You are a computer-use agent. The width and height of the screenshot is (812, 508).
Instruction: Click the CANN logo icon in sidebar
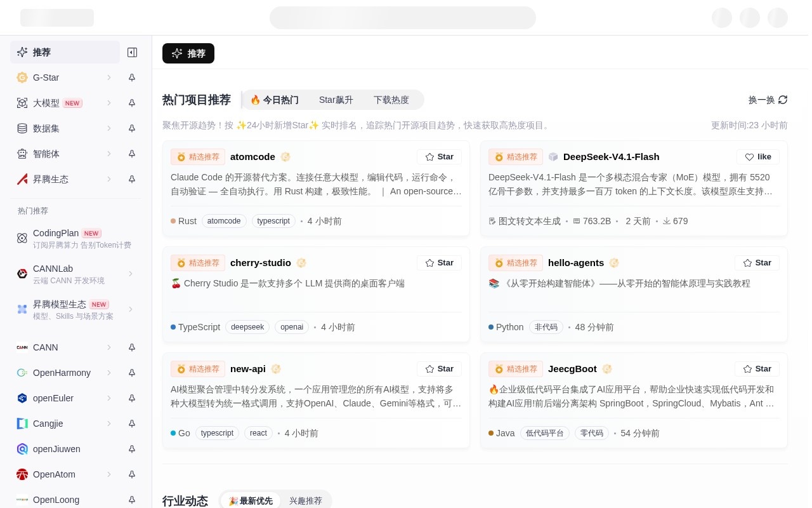click(x=22, y=347)
